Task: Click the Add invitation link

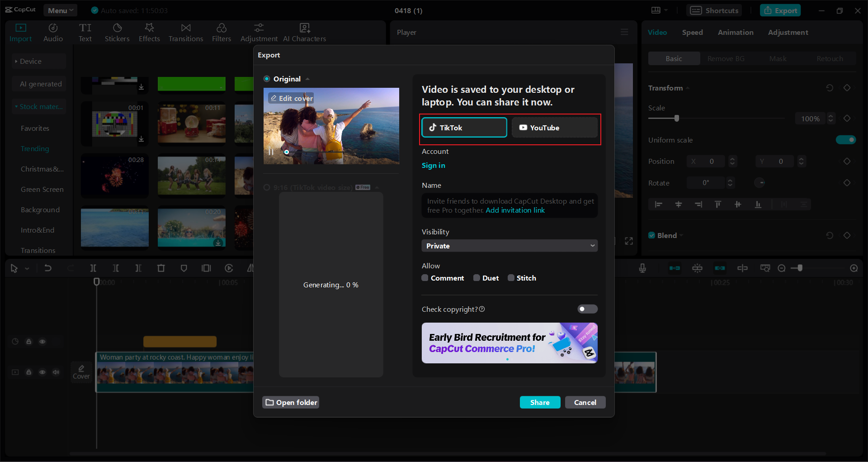Action: (515, 210)
